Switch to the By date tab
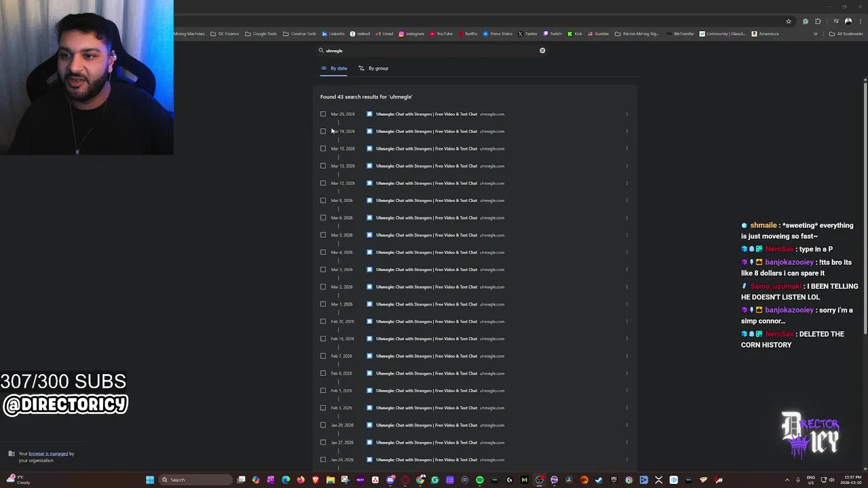Viewport: 868px width, 488px height. [x=334, y=68]
